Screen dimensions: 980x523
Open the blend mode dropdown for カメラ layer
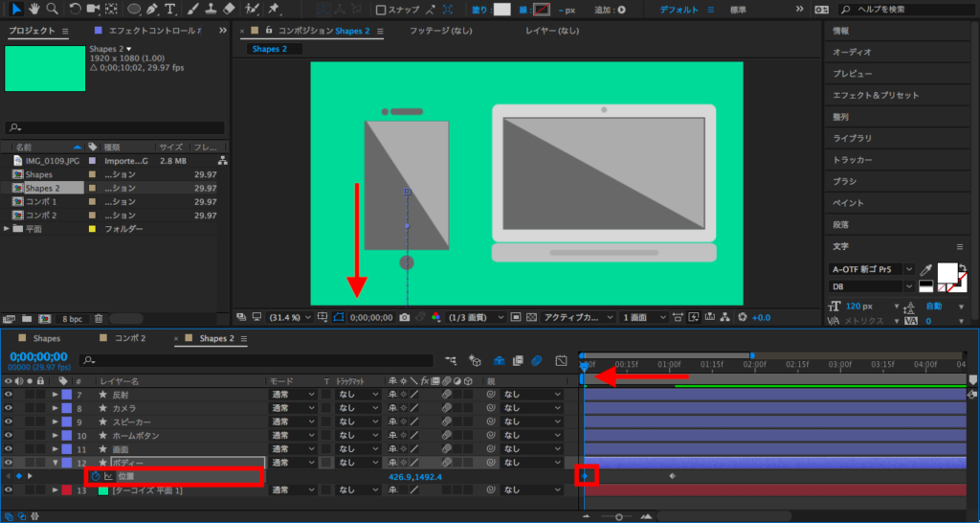pos(293,408)
